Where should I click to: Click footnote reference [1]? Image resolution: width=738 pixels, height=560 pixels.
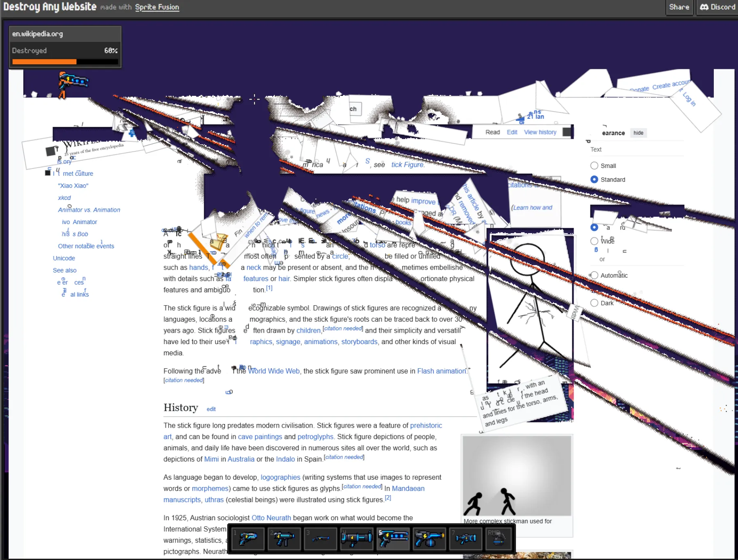[x=269, y=288]
